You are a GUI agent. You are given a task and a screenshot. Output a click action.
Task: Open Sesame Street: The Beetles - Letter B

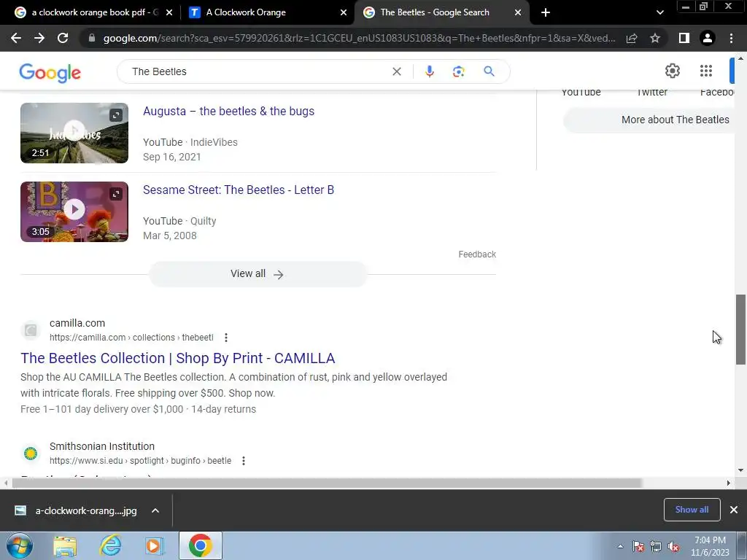[239, 190]
